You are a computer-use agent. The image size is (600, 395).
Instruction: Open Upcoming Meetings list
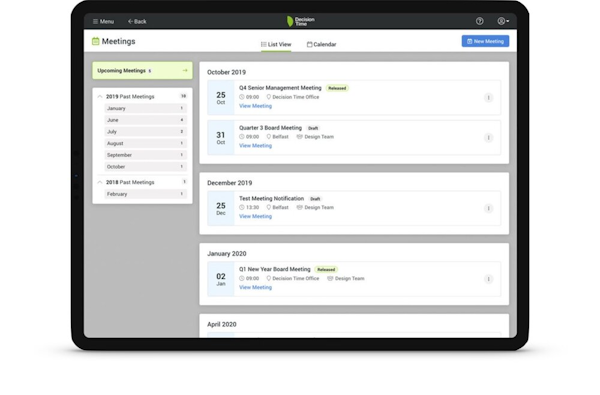point(142,70)
